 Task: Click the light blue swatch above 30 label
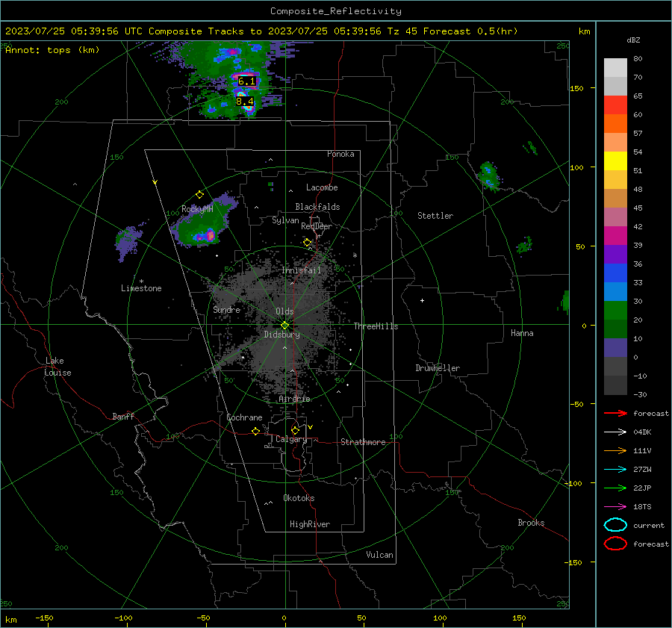click(x=615, y=291)
